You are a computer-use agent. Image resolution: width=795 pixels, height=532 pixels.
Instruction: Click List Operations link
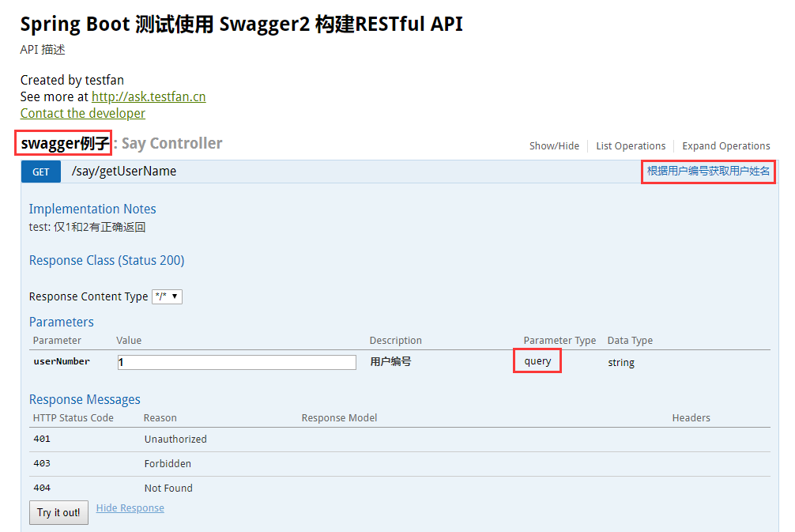coord(631,146)
